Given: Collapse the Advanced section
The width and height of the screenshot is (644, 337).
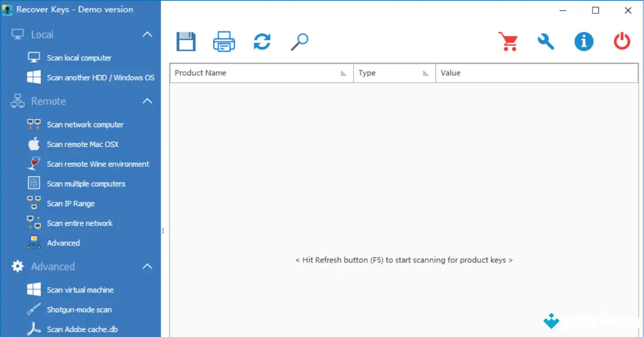Looking at the screenshot, I should point(147,266).
